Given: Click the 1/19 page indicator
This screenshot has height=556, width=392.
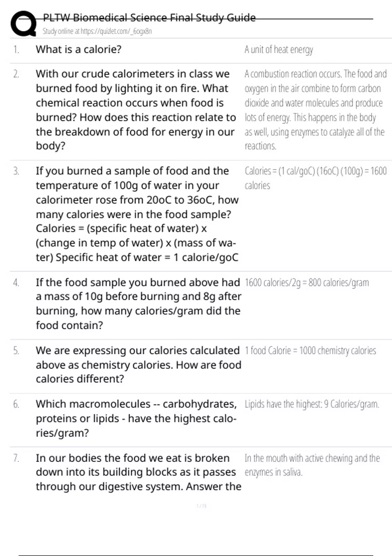Looking at the screenshot, I should click(x=201, y=506).
